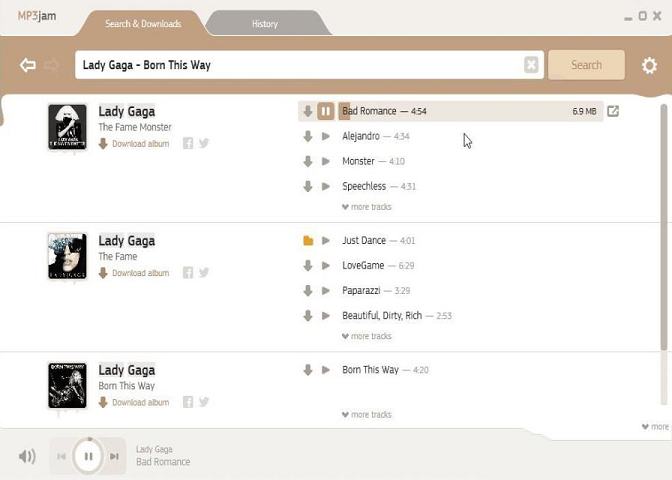The width and height of the screenshot is (672, 480).
Task: Play Beautiful, Dirty, Rich track
Action: 326,316
